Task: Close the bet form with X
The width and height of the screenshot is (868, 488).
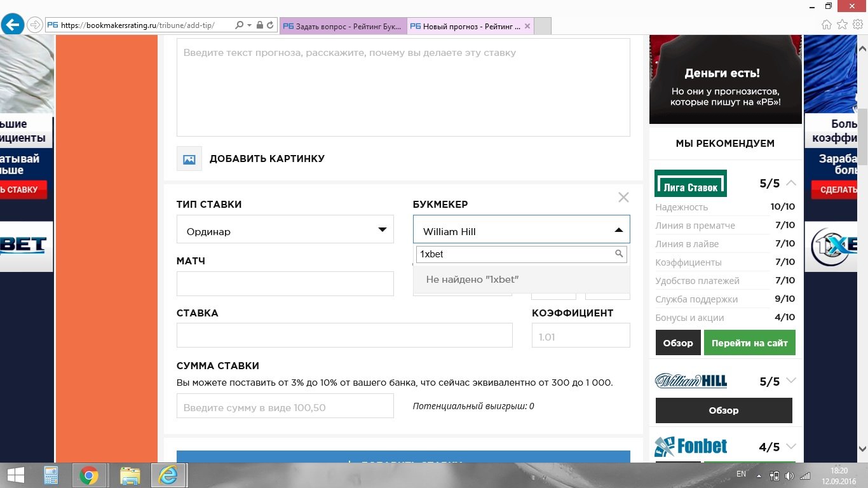Action: point(623,198)
